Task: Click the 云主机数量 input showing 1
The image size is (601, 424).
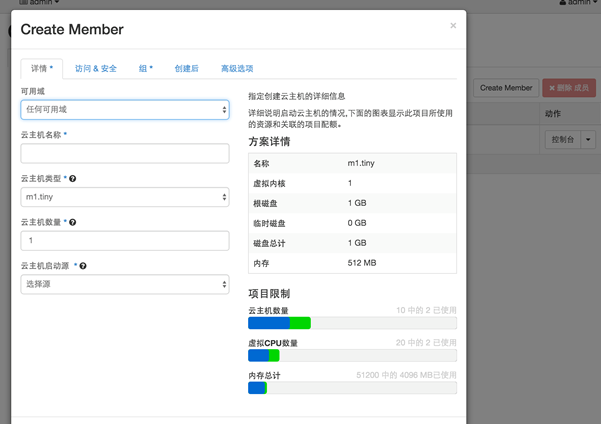Action: coord(125,241)
